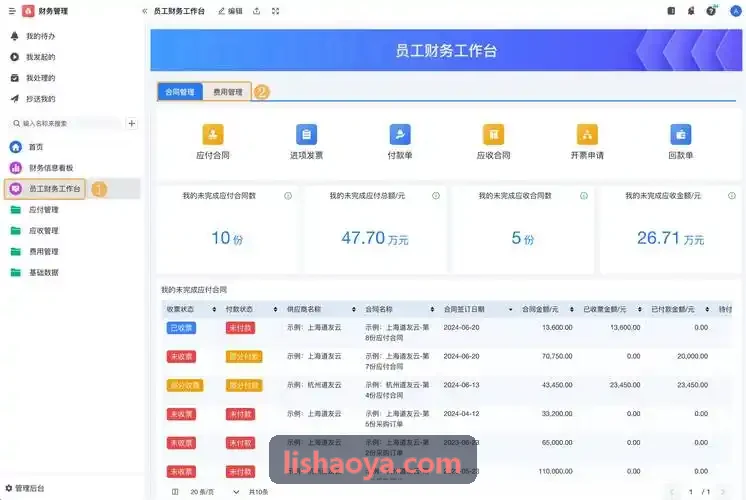
Task: Switch to the 合同管理 tab
Action: pos(180,92)
